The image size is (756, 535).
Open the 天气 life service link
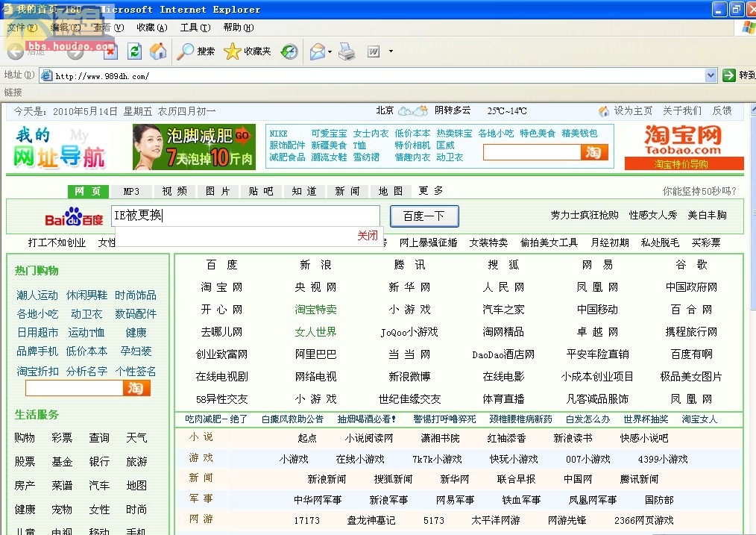tap(136, 438)
